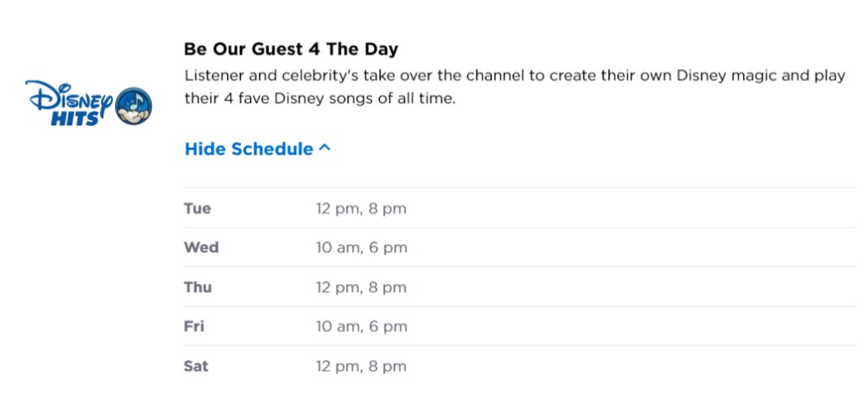Click the first description line about listeners

tap(515, 76)
